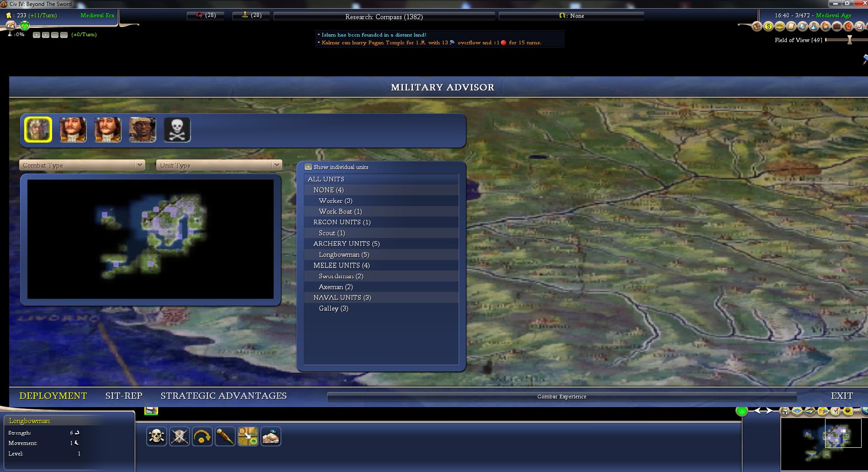Open the Technology Advisor flask icon

pyautogui.click(x=814, y=27)
